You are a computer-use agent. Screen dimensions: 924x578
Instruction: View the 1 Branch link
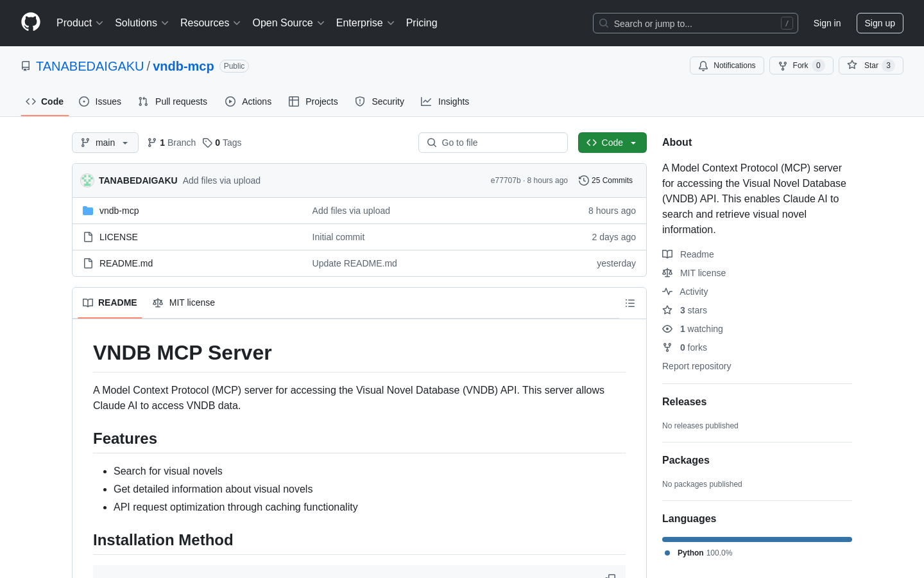point(171,143)
